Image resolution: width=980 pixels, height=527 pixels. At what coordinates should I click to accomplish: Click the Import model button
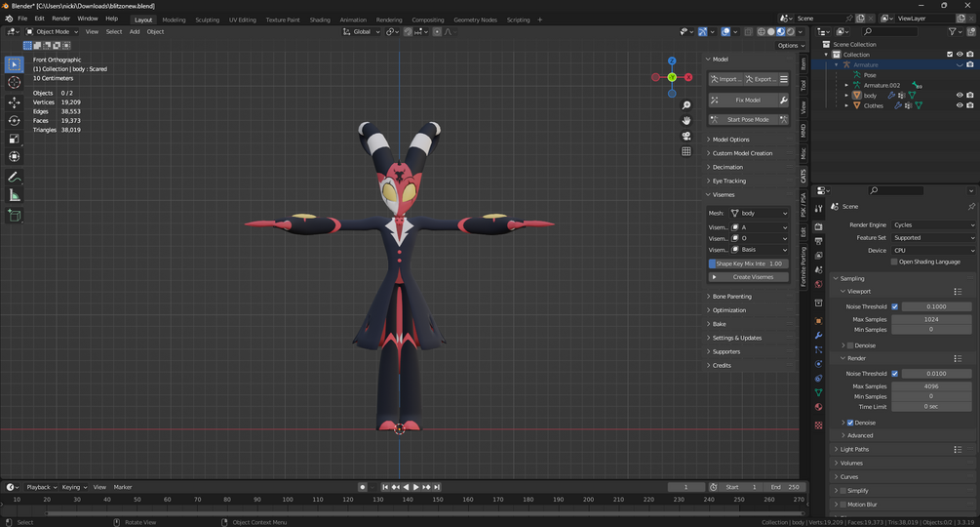point(725,79)
